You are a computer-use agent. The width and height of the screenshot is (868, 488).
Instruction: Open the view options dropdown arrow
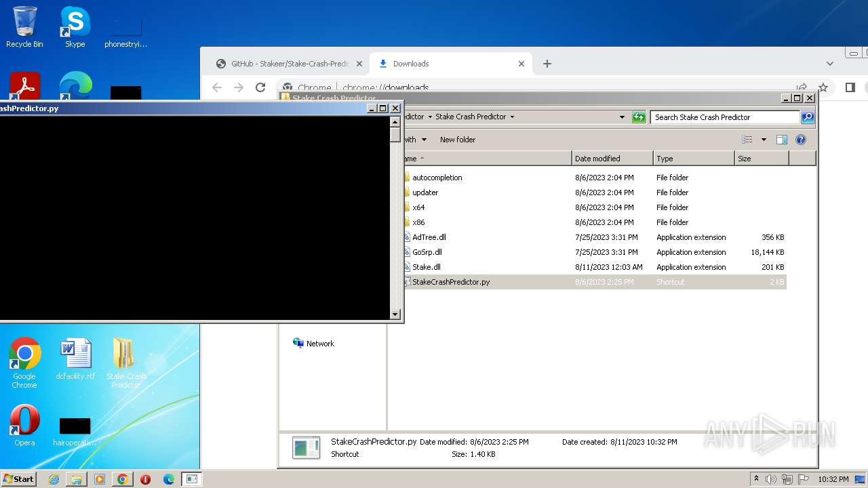pyautogui.click(x=764, y=140)
